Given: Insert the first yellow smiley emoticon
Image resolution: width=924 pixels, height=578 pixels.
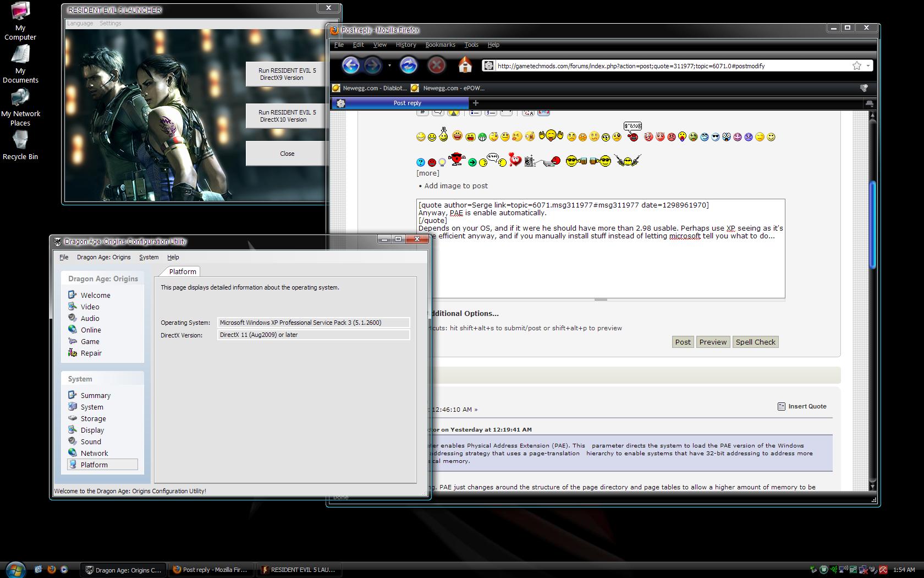Looking at the screenshot, I should (421, 137).
